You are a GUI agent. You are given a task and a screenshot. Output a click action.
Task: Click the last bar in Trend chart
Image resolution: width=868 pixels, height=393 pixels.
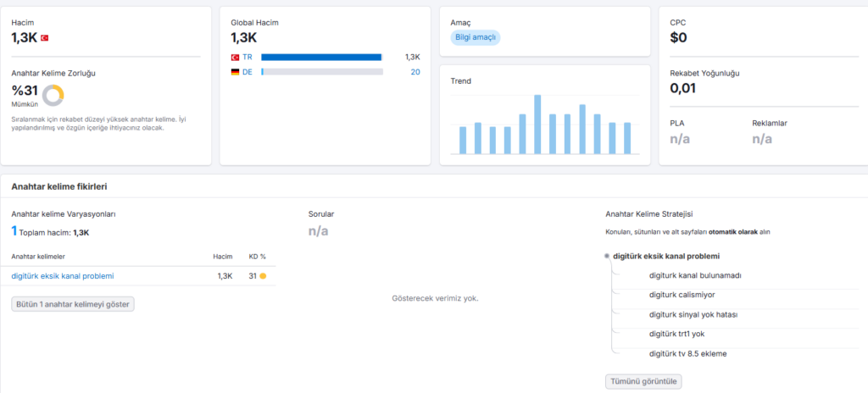click(x=627, y=138)
